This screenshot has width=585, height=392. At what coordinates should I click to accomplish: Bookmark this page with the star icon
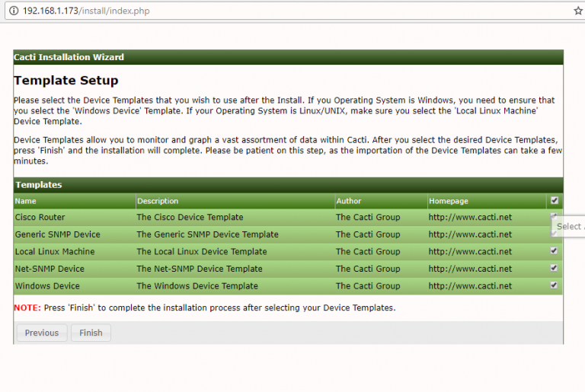coord(578,11)
